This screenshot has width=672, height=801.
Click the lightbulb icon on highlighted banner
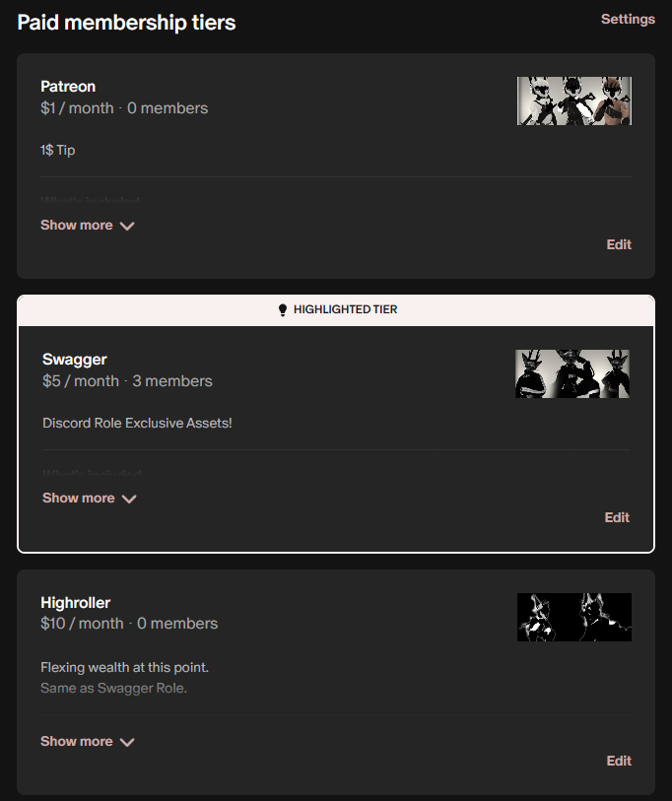pos(283,310)
